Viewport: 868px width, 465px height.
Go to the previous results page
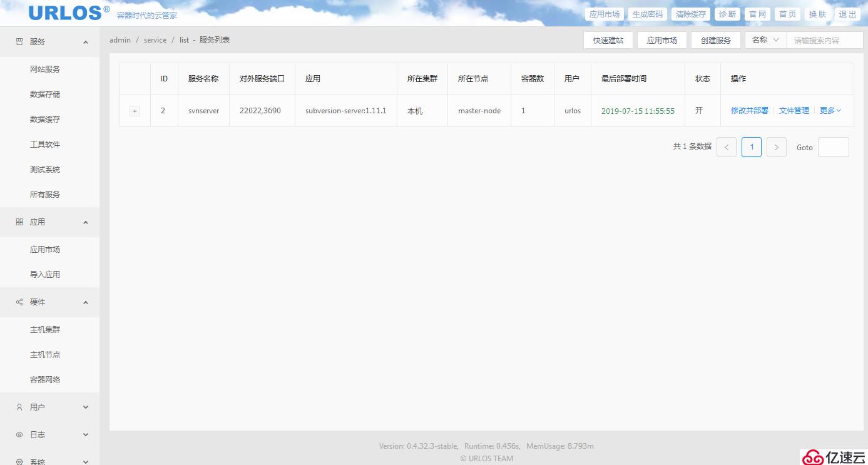point(727,147)
